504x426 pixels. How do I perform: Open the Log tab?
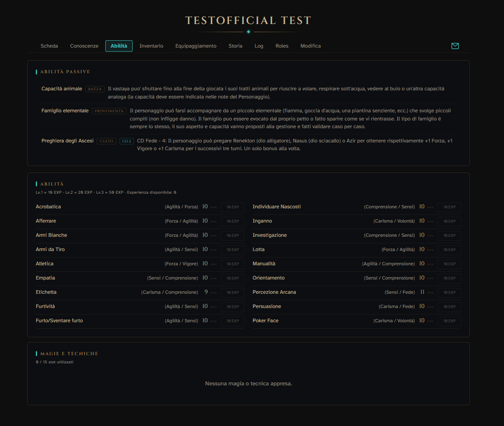259,46
